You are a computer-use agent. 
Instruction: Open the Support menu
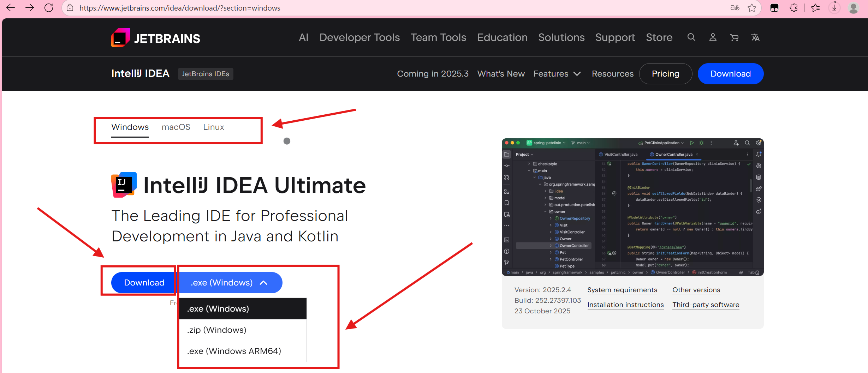click(x=615, y=37)
